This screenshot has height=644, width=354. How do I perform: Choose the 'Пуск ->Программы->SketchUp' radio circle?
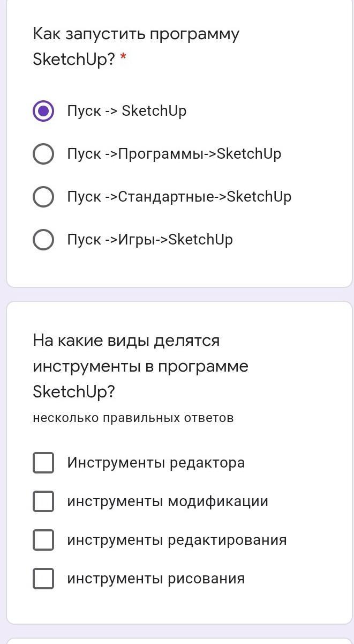point(43,154)
